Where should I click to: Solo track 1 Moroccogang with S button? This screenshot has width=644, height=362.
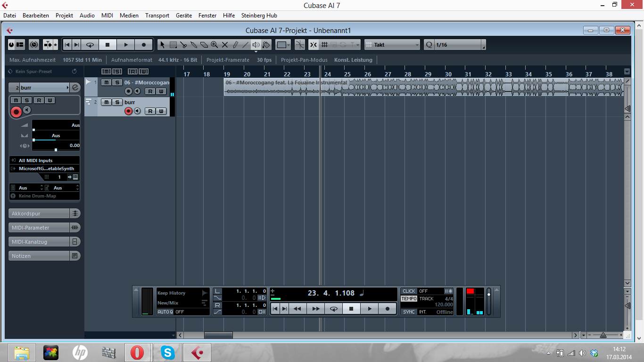coord(117,82)
